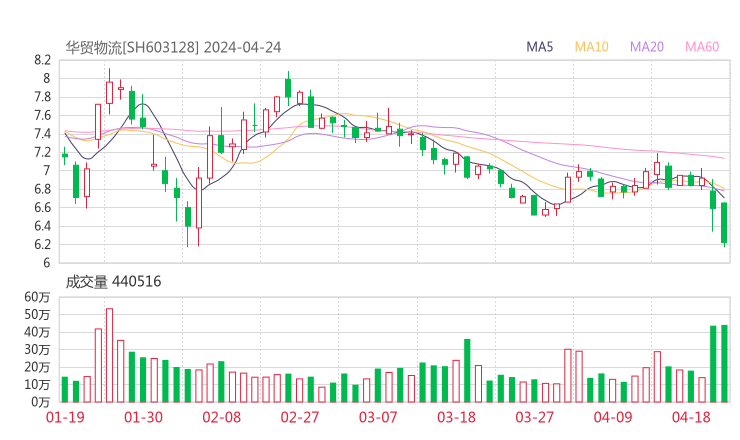Click the last green candlestick near 6.2

pyautogui.click(x=724, y=223)
